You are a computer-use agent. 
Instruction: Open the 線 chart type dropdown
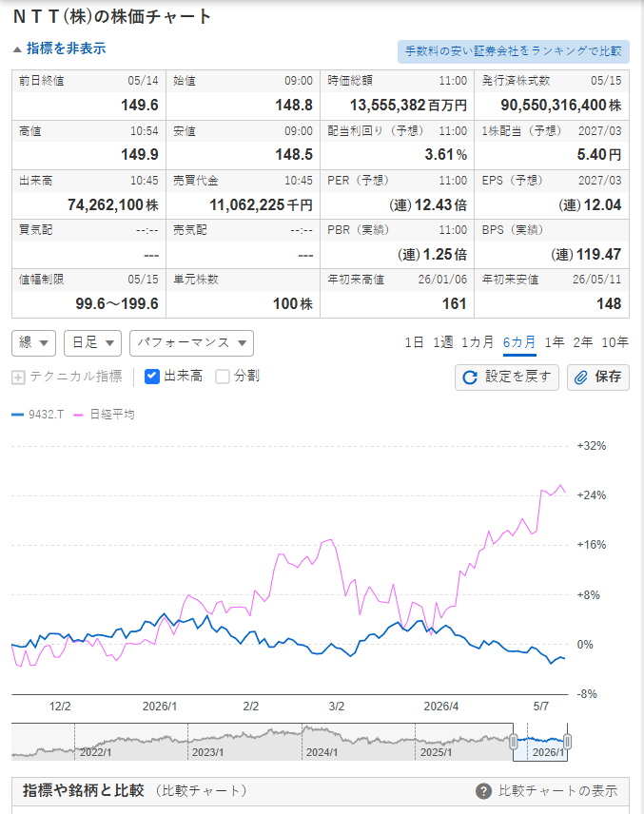pos(33,343)
